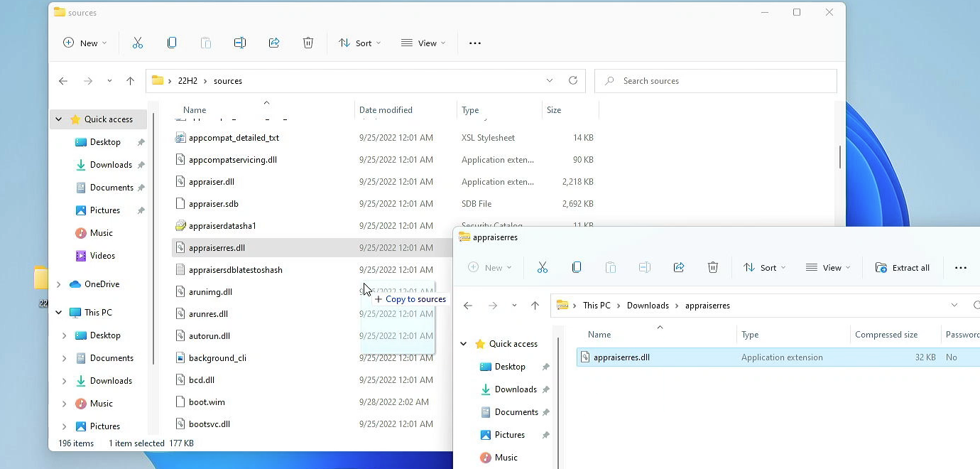The image size is (980, 469).
Task: Open the Sort dropdown in the sources window
Action: tap(359, 43)
